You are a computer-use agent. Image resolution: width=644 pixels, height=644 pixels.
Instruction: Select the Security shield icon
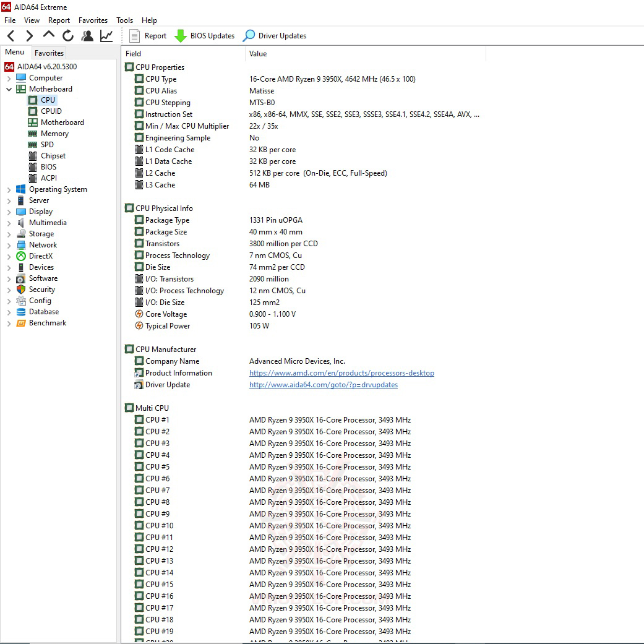tap(21, 290)
